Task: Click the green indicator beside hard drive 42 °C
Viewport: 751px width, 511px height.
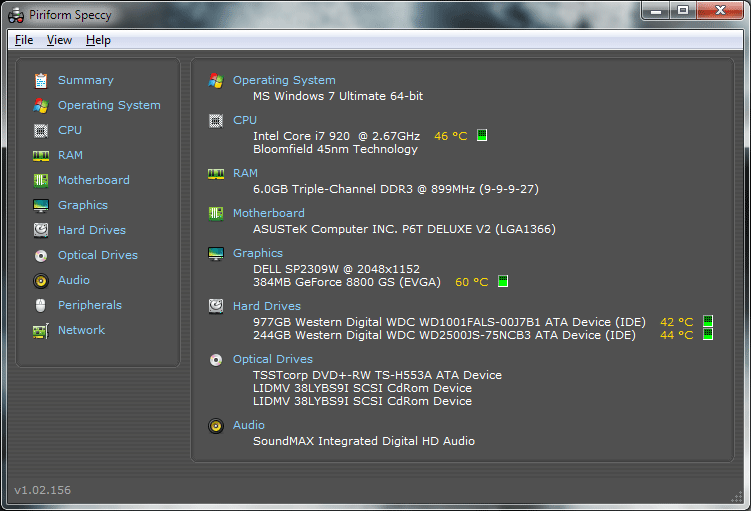Action: tap(707, 321)
